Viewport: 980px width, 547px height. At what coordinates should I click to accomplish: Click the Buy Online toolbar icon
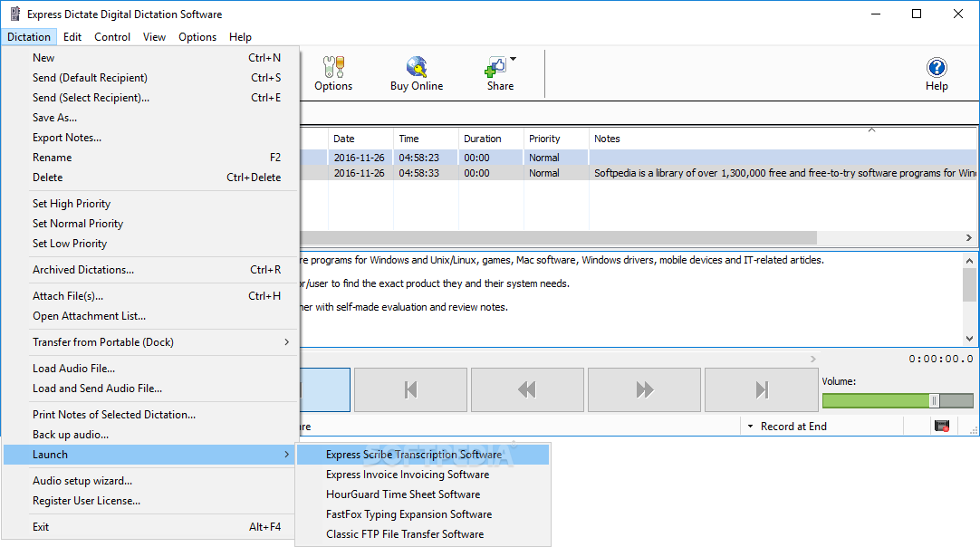click(x=417, y=73)
